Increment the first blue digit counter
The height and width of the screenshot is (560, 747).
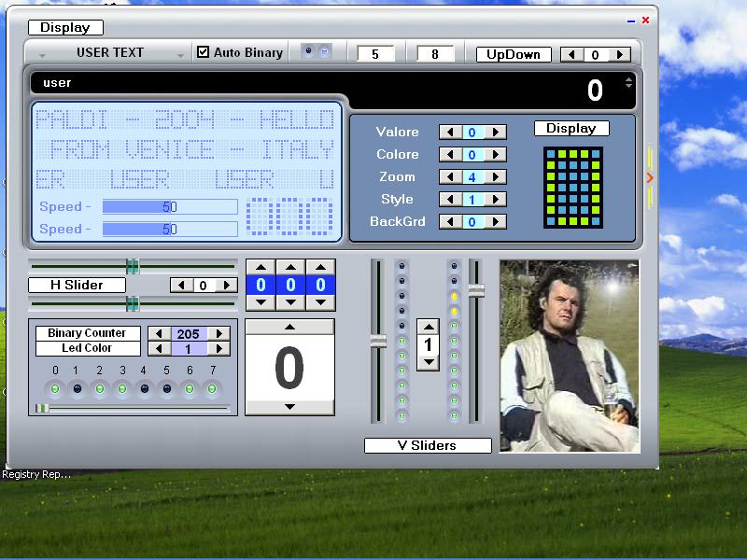[261, 268]
